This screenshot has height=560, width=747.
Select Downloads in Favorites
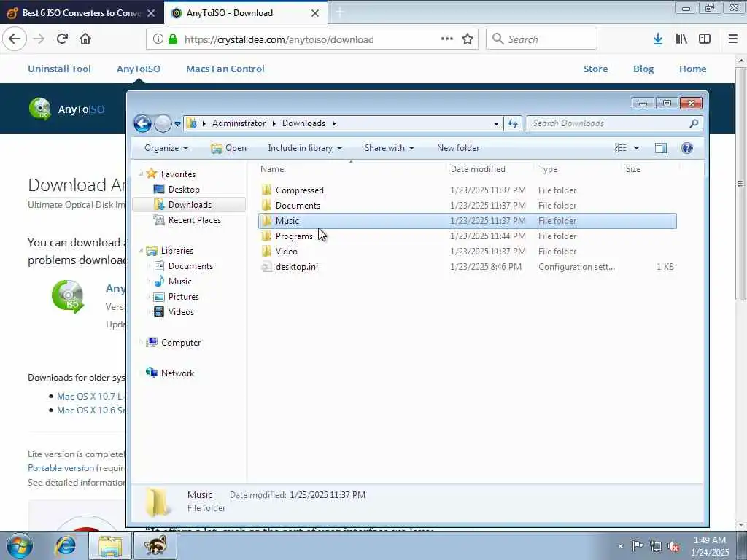click(189, 205)
